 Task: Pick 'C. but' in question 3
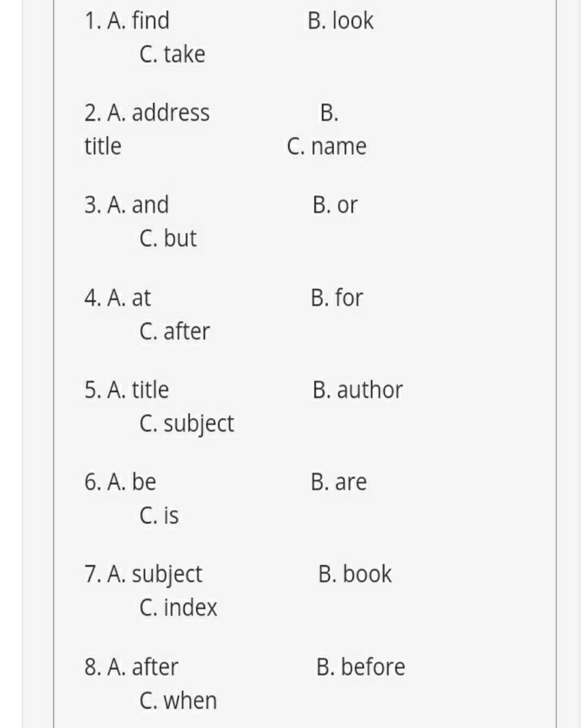168,238
